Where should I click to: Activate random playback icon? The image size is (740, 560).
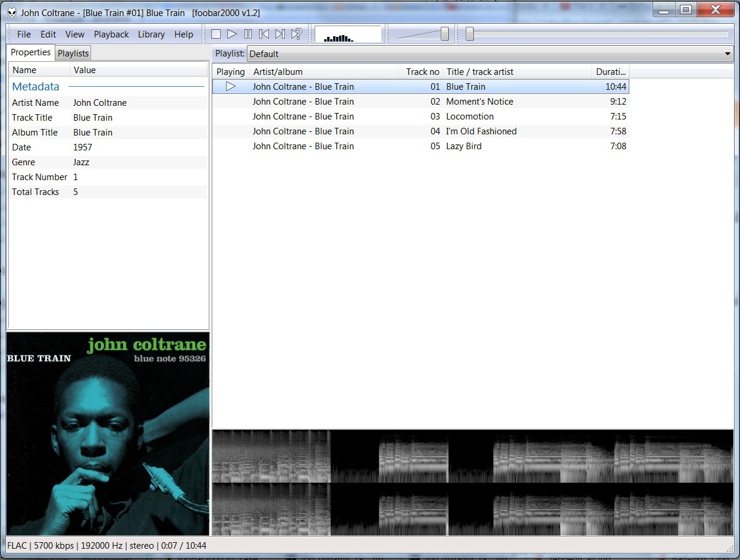click(296, 34)
